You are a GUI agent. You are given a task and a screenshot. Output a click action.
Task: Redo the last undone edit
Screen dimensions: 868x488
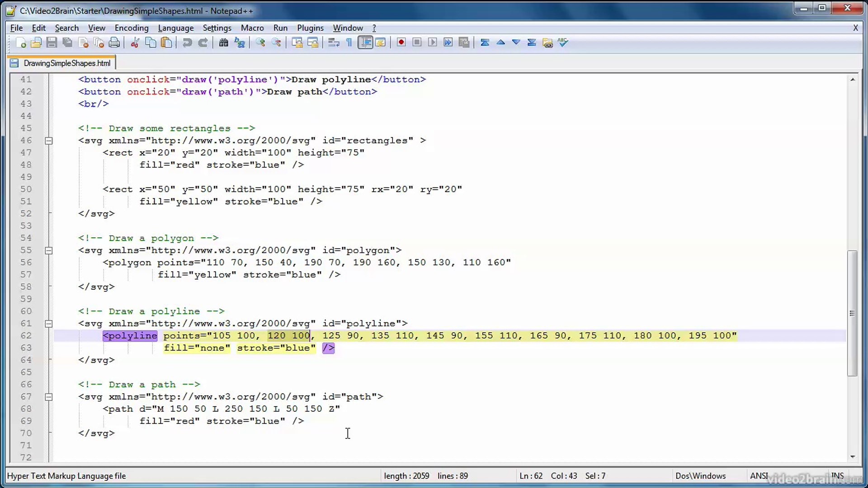click(203, 42)
